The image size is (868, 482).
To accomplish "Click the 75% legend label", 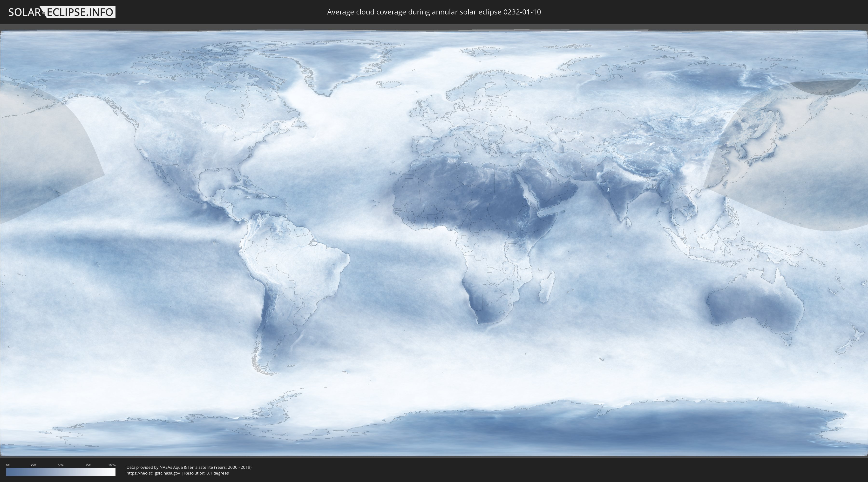I will click(88, 465).
